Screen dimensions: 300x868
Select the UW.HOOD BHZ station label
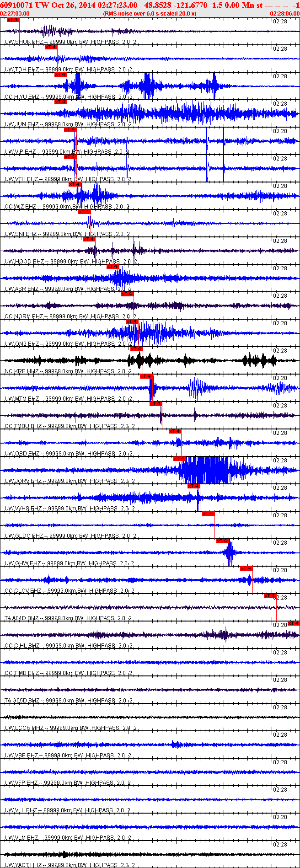(x=25, y=262)
